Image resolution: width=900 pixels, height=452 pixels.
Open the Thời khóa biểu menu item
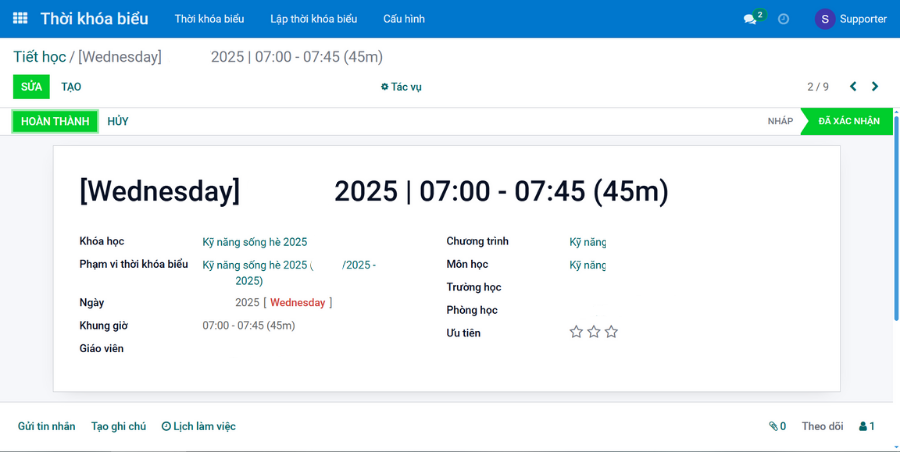[x=209, y=19]
